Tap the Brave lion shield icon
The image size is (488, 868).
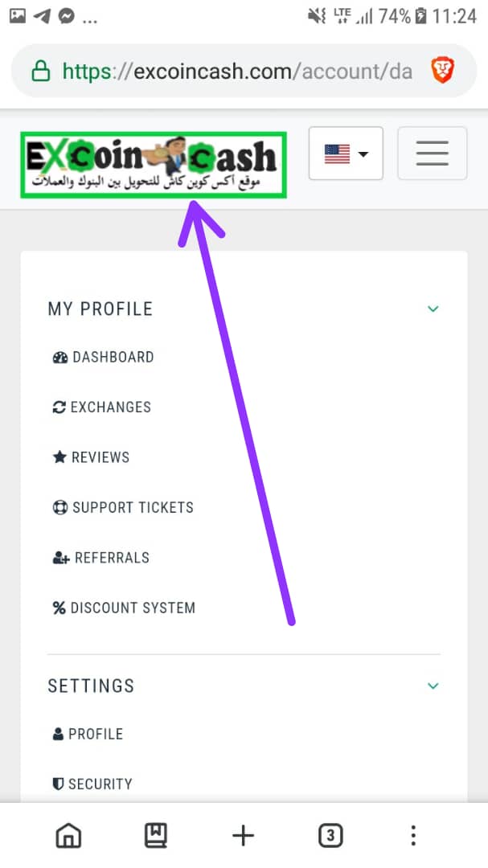(443, 71)
